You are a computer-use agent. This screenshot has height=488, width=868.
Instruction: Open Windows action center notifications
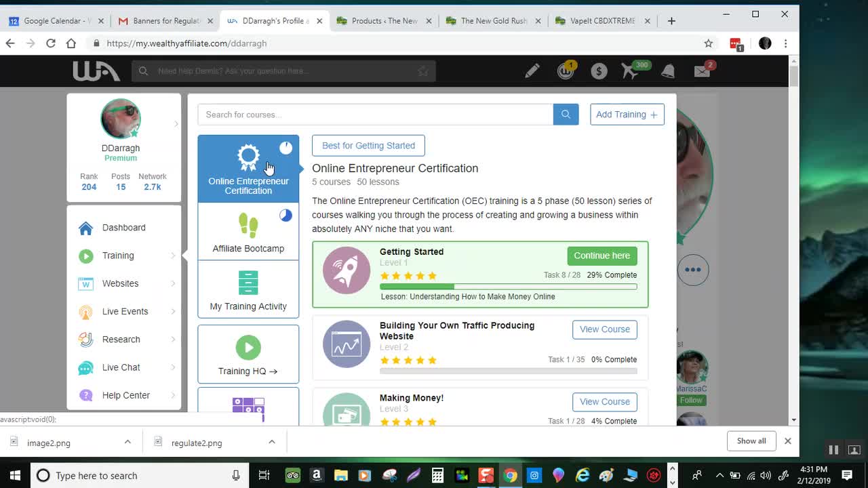click(x=847, y=475)
